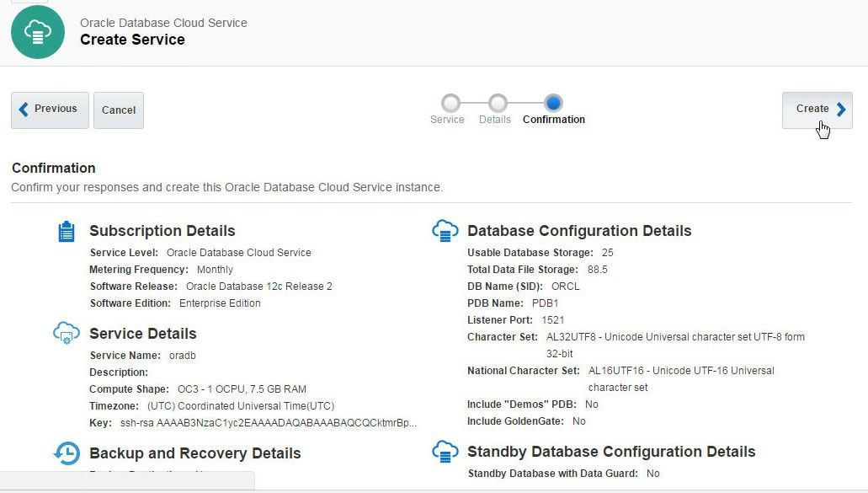Select the Database Configuration Details heading
Image resolution: width=868 pixels, height=493 pixels.
[579, 231]
